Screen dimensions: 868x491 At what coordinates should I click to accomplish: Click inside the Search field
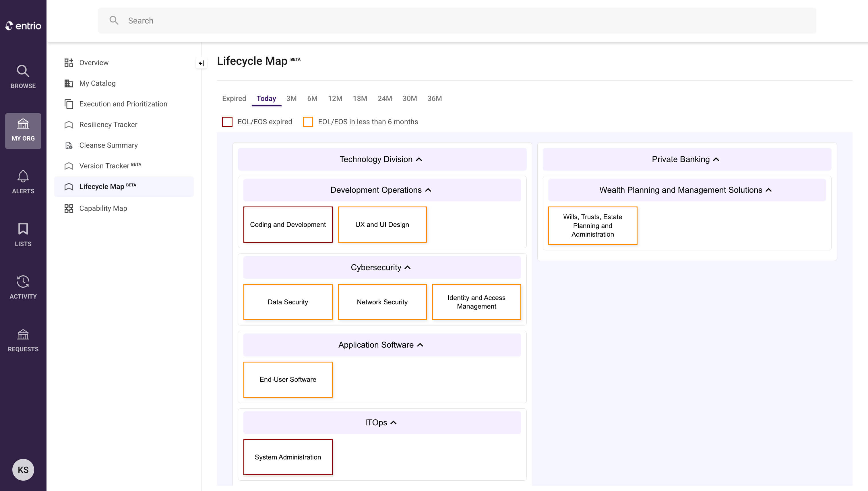coord(457,21)
